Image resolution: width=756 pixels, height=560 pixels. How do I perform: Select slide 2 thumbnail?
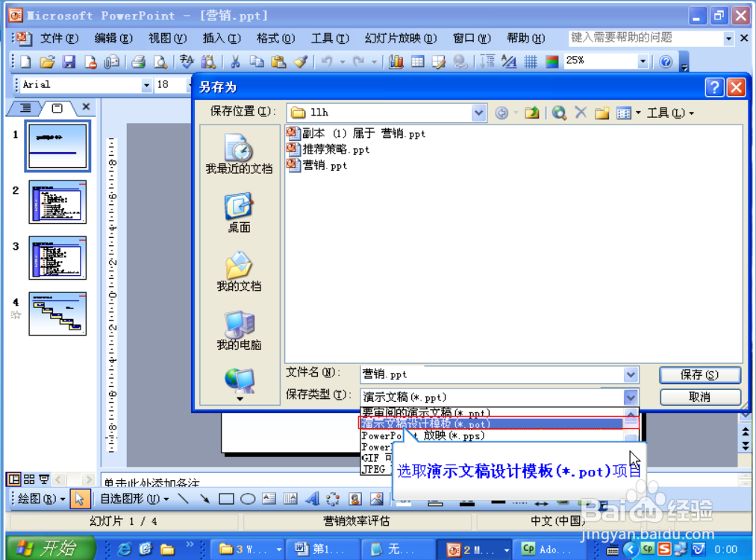pyautogui.click(x=57, y=202)
